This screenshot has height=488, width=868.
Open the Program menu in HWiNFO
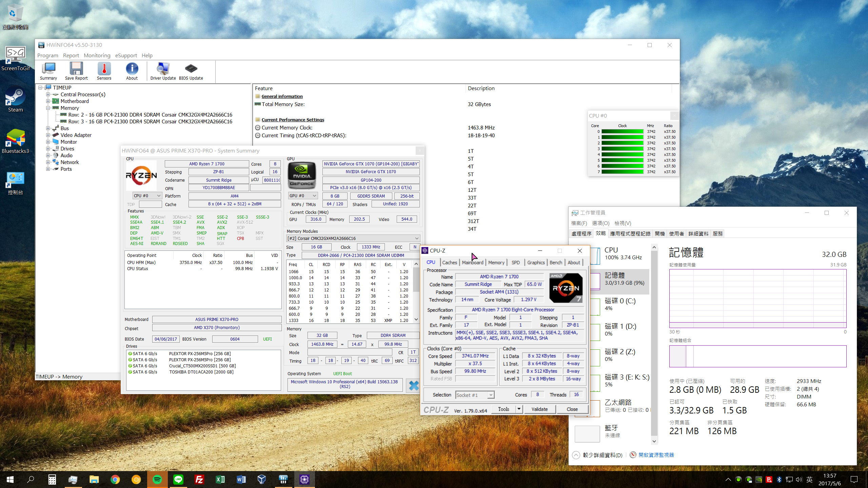(x=48, y=55)
